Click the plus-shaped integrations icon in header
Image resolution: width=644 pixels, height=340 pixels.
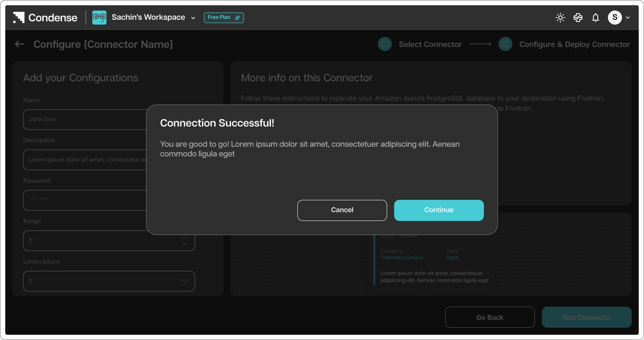click(578, 18)
